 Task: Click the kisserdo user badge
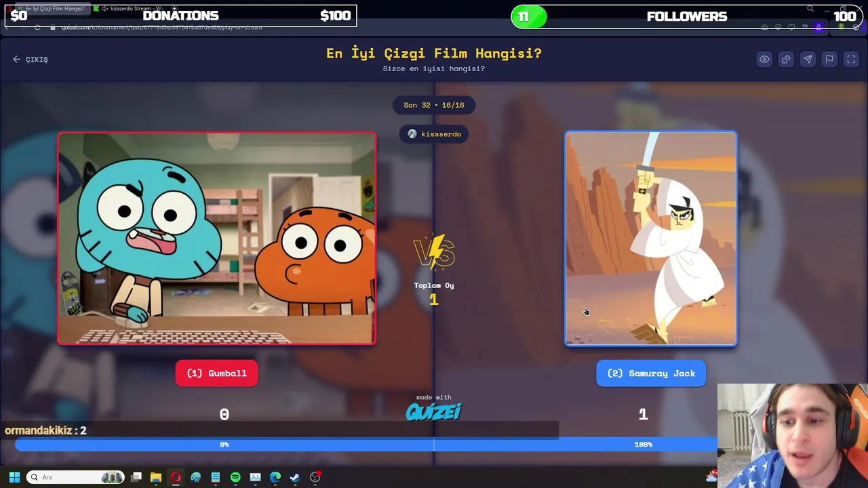[434, 134]
